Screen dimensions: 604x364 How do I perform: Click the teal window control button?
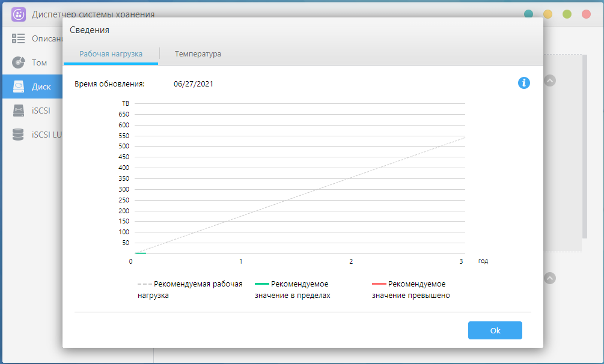pyautogui.click(x=528, y=14)
